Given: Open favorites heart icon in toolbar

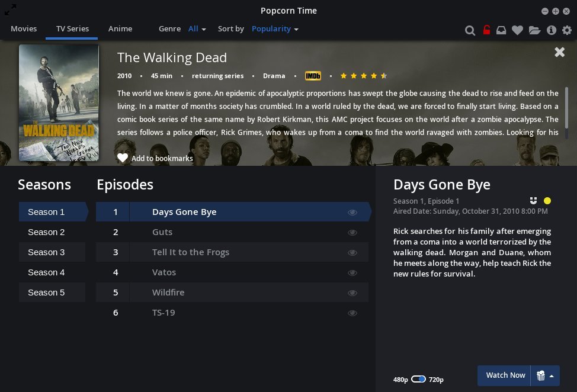Looking at the screenshot, I should [x=517, y=30].
